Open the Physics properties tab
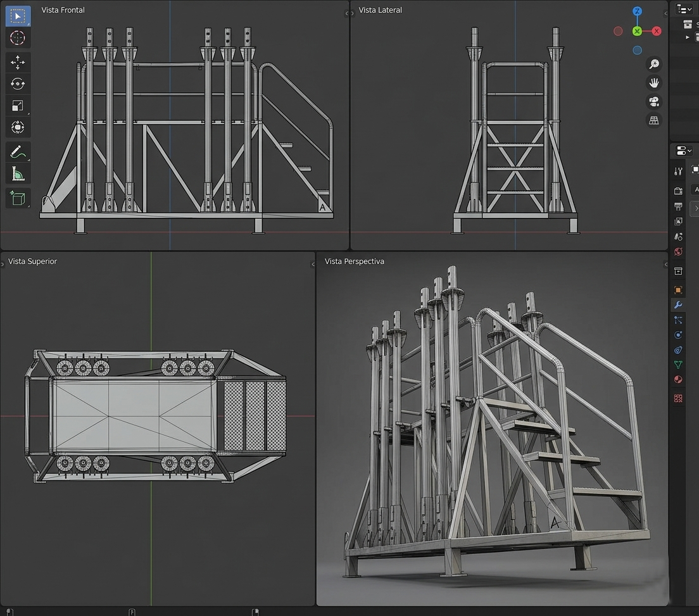Image resolution: width=699 pixels, height=616 pixels. coord(678,335)
